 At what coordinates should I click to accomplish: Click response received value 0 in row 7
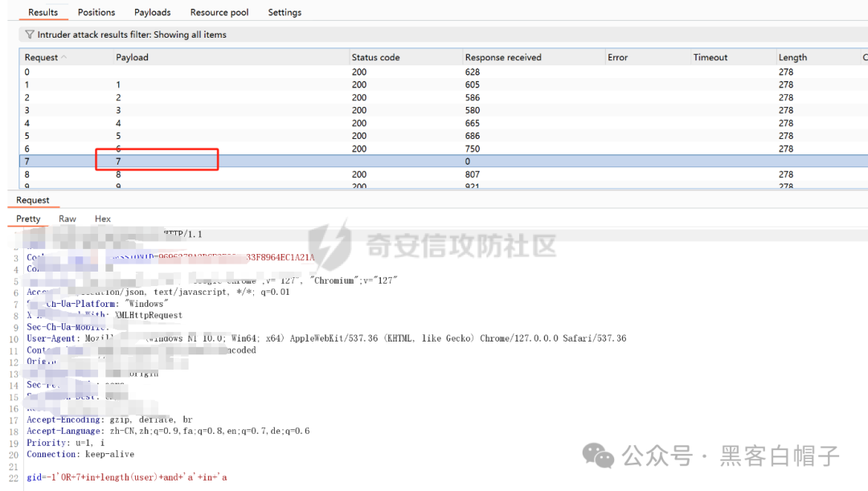467,162
